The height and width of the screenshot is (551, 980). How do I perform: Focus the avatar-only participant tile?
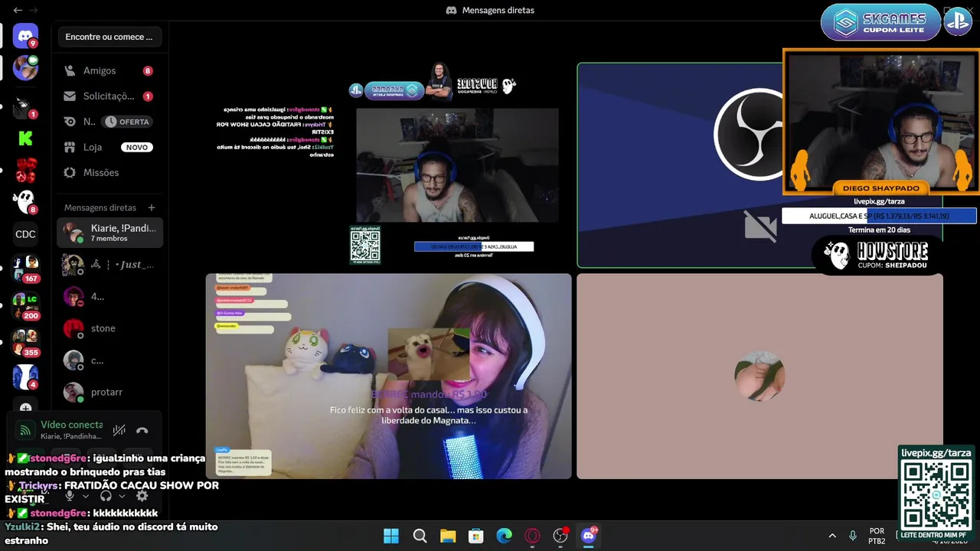(x=759, y=376)
